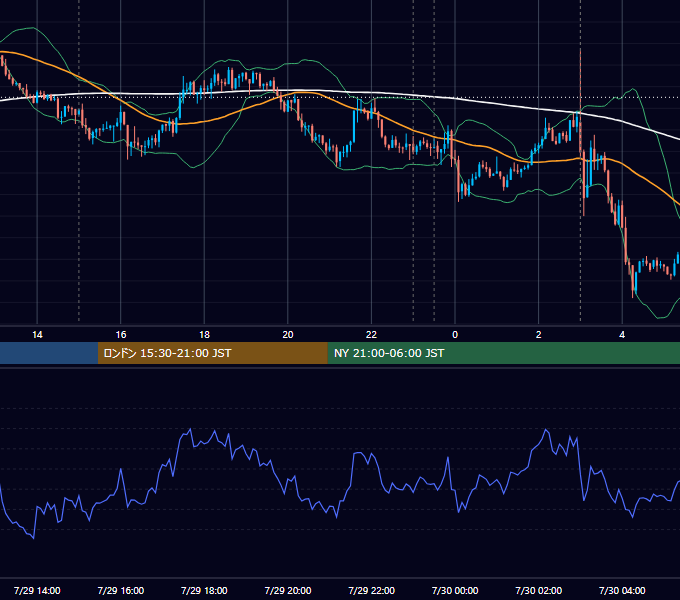Click the 7/30 02:00 time label
The height and width of the screenshot is (600, 680).
point(539,590)
